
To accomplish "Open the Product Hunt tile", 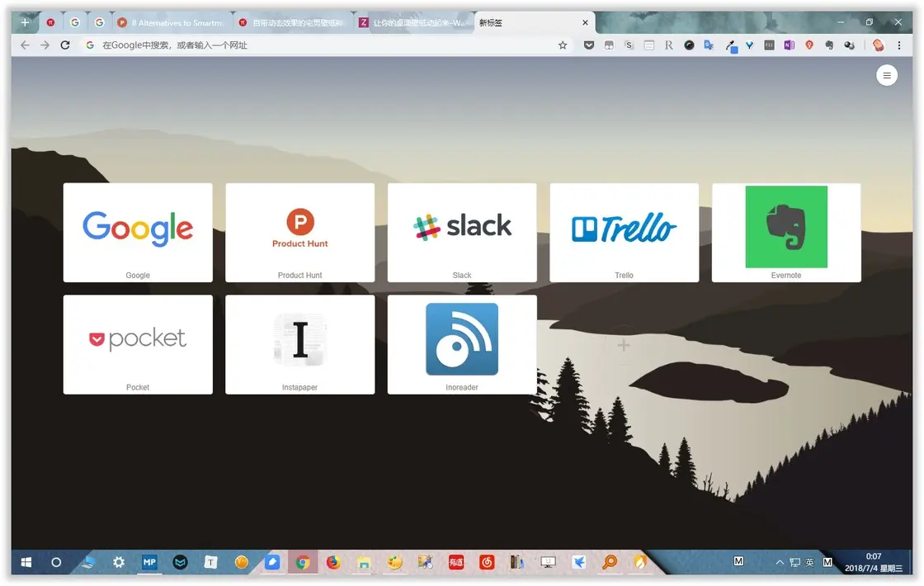I will tap(300, 232).
